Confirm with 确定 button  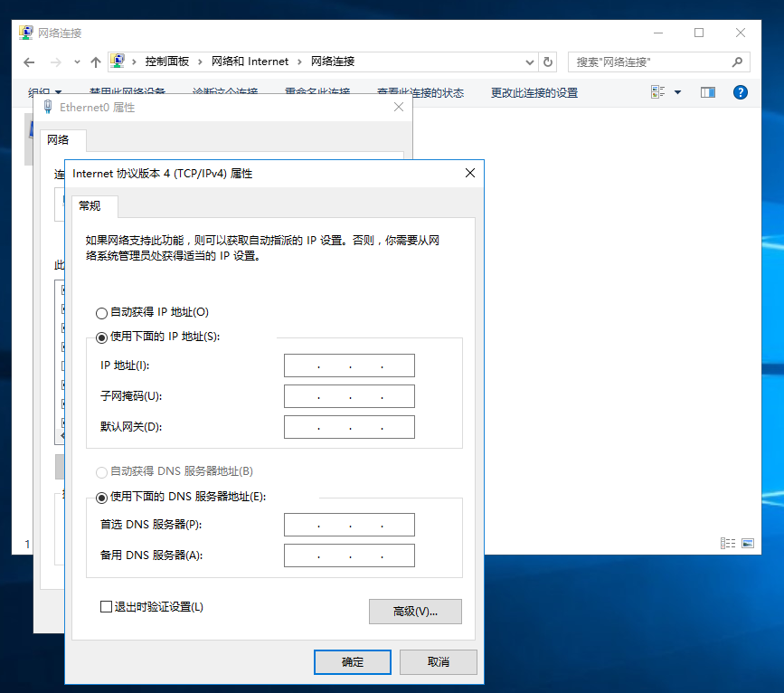(353, 662)
